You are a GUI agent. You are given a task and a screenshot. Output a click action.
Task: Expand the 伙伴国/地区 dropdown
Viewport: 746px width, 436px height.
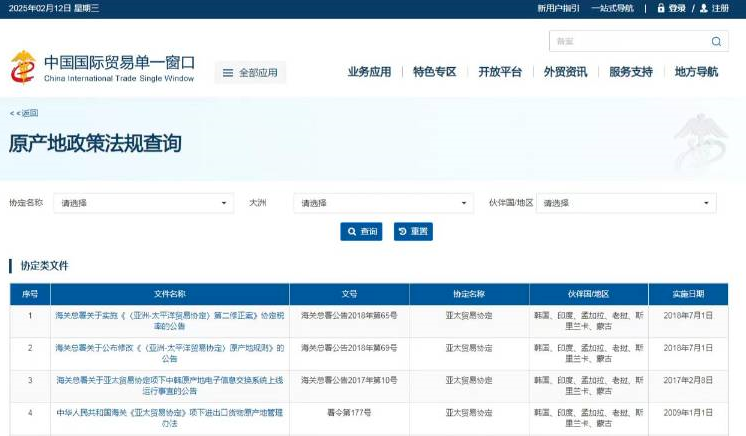click(x=626, y=203)
